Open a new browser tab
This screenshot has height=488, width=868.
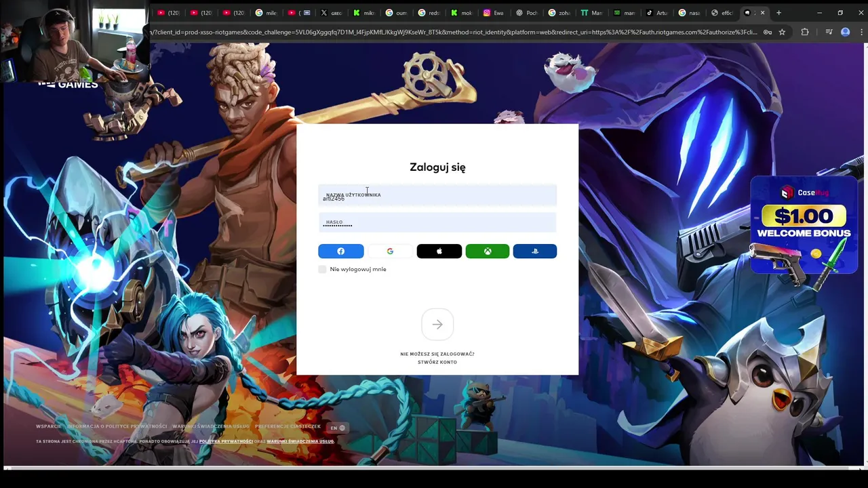778,13
